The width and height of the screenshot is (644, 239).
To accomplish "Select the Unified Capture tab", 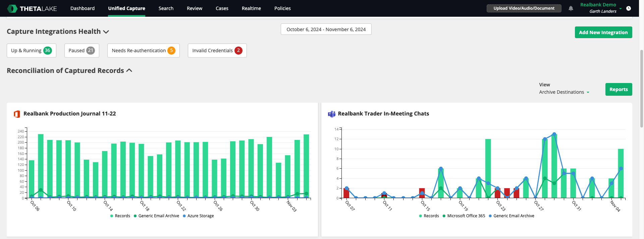I will 127,8.
